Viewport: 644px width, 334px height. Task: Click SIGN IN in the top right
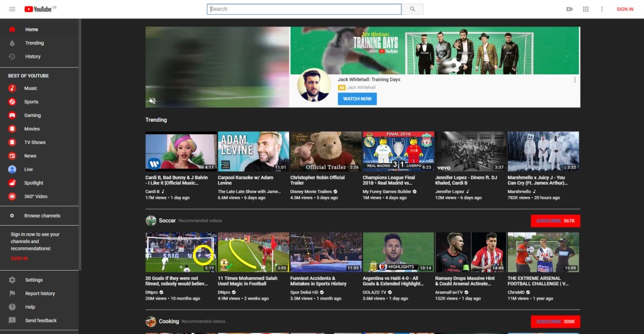[625, 9]
